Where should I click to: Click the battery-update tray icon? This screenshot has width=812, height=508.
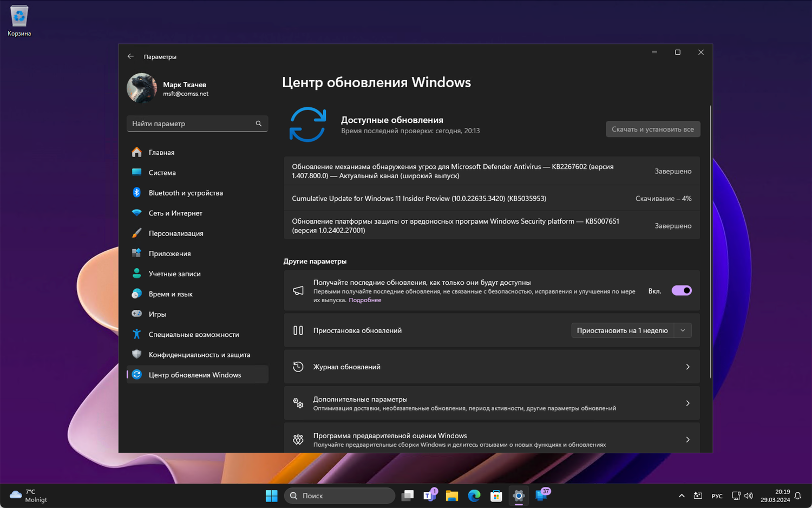click(698, 496)
